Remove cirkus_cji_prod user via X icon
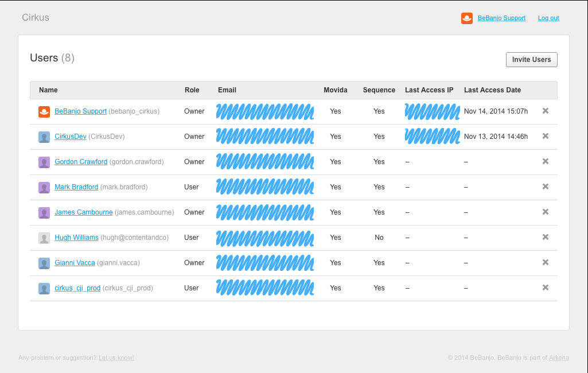The height and width of the screenshot is (373, 588). (546, 287)
